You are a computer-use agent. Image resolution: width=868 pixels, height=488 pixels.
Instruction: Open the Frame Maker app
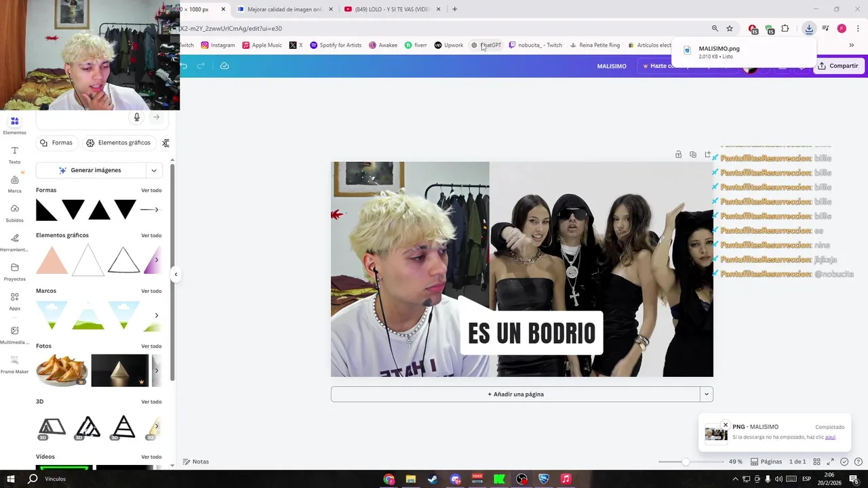point(14,365)
